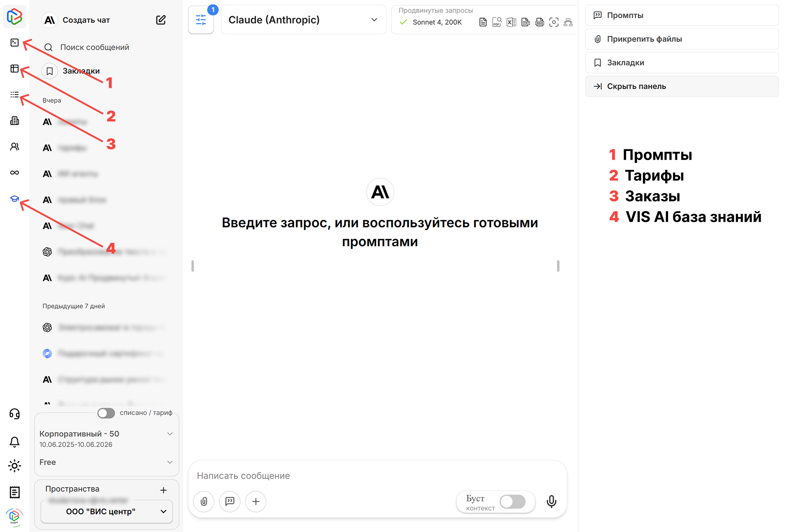Open the ООО "ВИС центр" workspace dropdown
Viewport: 786px width, 532px height.
107,512
